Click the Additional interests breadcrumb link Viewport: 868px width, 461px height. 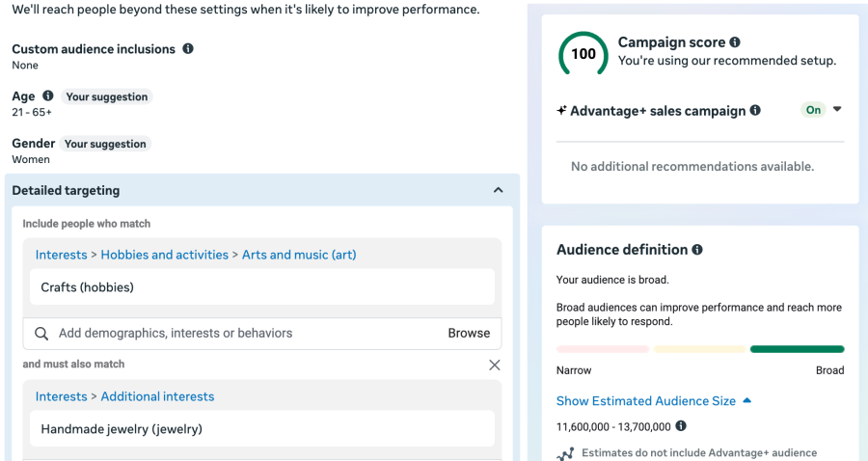pos(157,396)
